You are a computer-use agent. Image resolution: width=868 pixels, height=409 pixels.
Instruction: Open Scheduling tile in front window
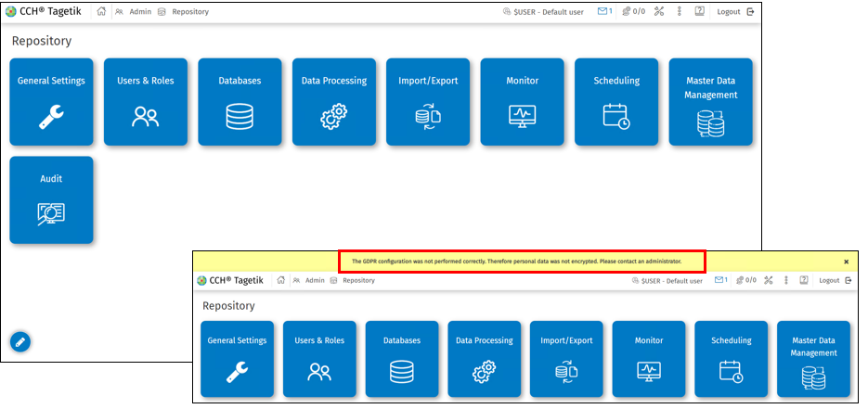point(732,359)
